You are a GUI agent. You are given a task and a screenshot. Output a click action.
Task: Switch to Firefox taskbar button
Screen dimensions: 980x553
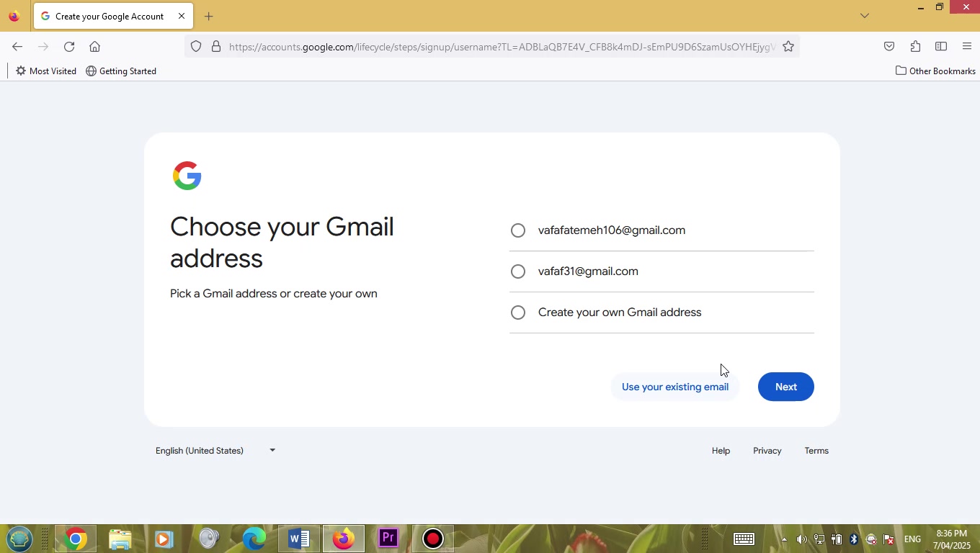tap(343, 539)
